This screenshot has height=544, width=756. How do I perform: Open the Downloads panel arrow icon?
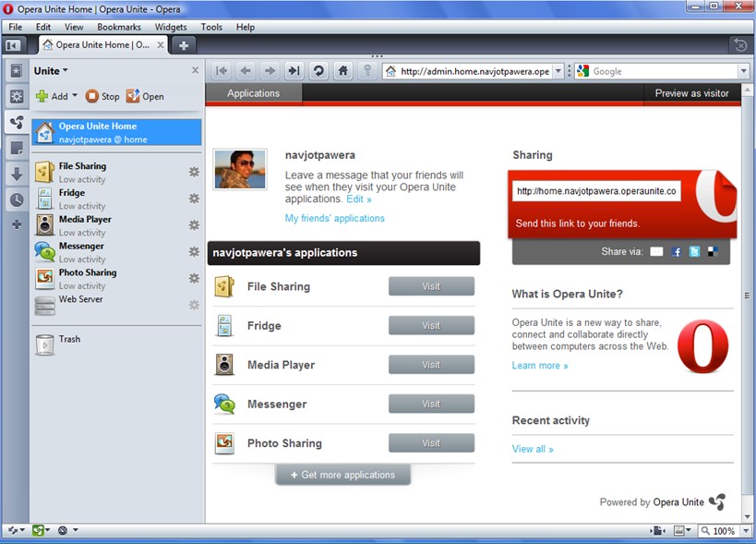[17, 174]
